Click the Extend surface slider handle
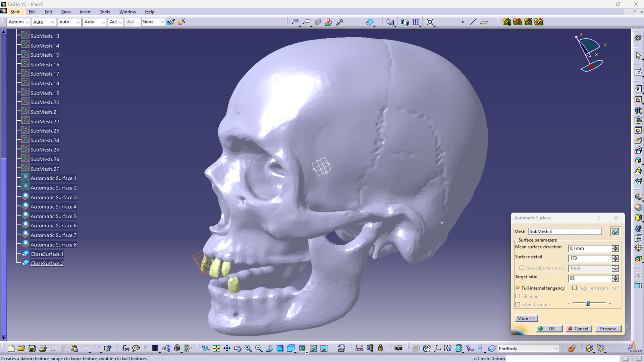Image resolution: width=644 pixels, height=362 pixels. click(588, 303)
